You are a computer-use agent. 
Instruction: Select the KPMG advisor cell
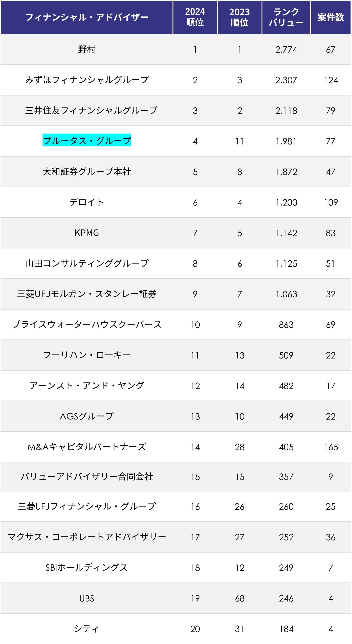pos(87,233)
